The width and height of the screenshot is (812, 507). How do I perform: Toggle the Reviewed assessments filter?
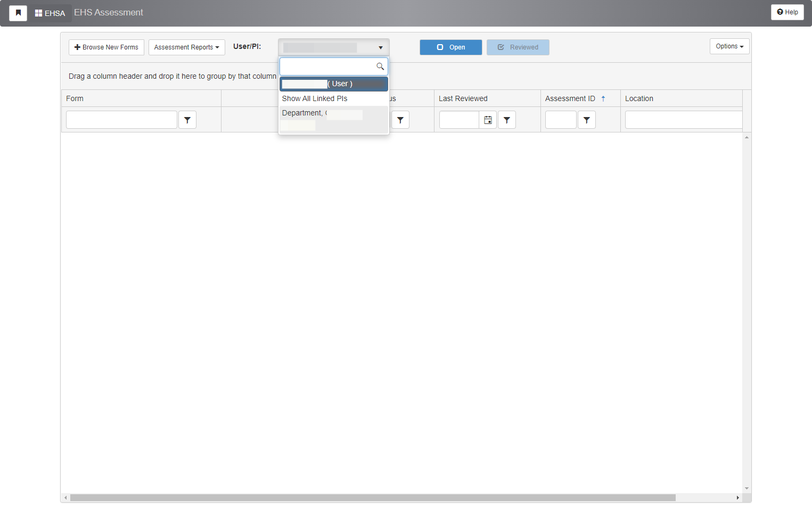point(518,47)
